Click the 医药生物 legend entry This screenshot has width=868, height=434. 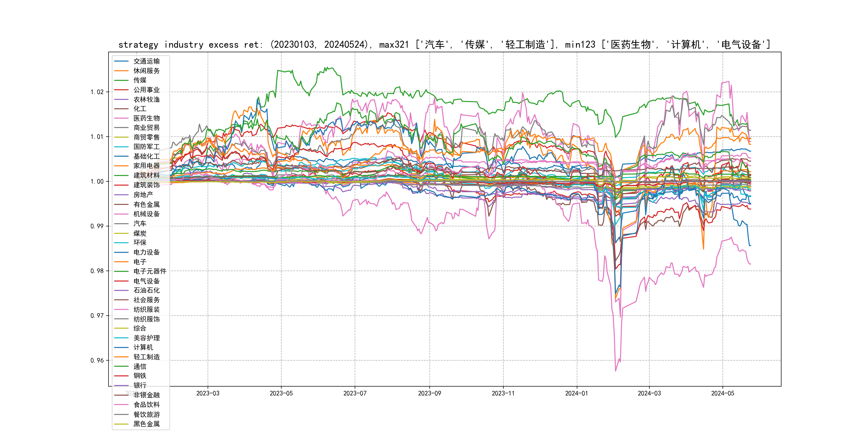146,118
